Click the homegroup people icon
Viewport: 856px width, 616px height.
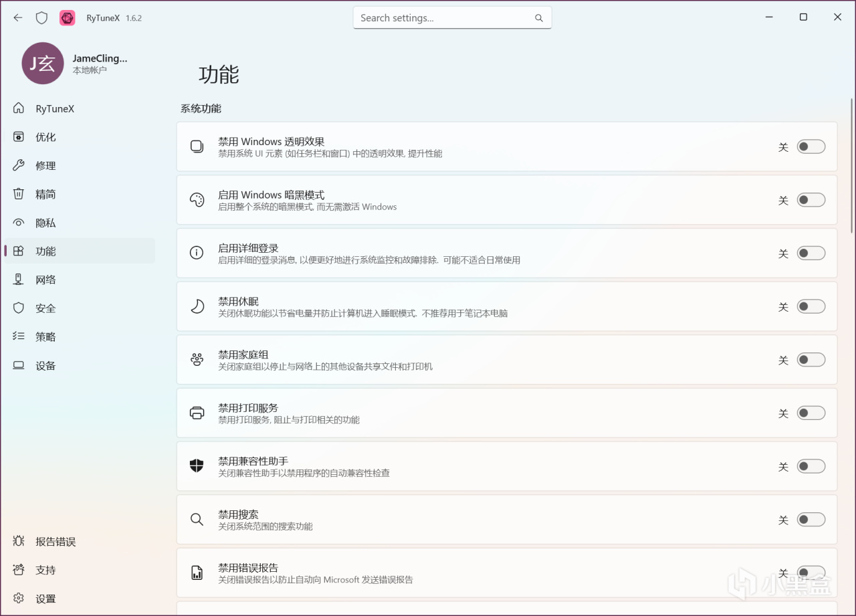[x=197, y=360]
